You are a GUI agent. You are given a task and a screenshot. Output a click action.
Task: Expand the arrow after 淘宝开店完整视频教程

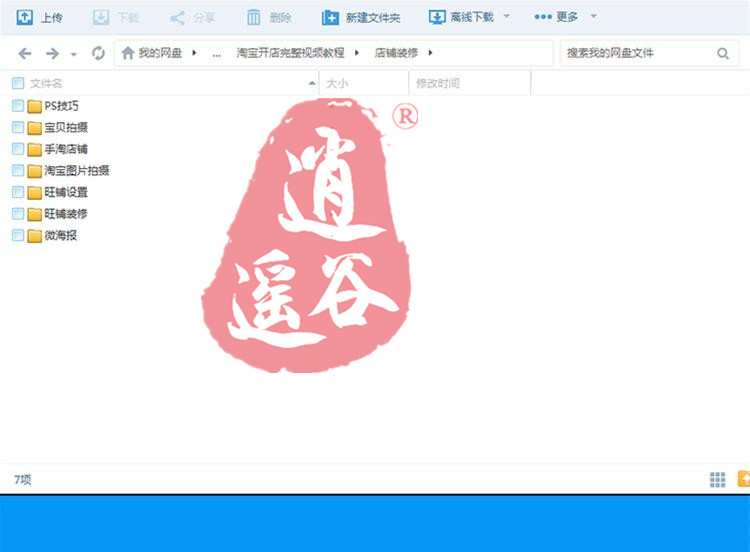(x=357, y=53)
